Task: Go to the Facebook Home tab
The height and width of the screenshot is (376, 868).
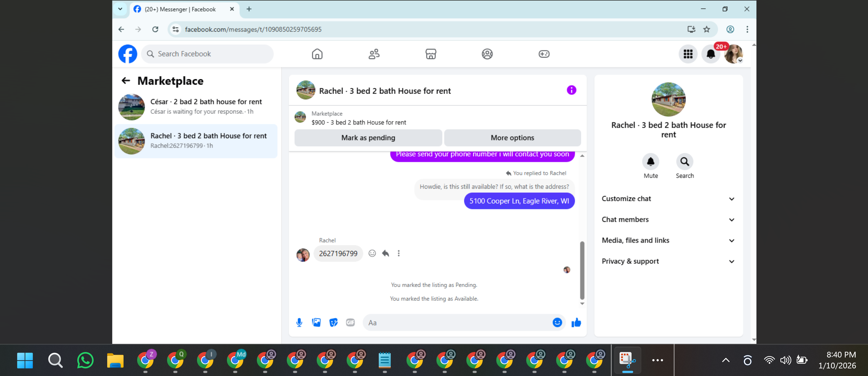Action: tap(317, 54)
